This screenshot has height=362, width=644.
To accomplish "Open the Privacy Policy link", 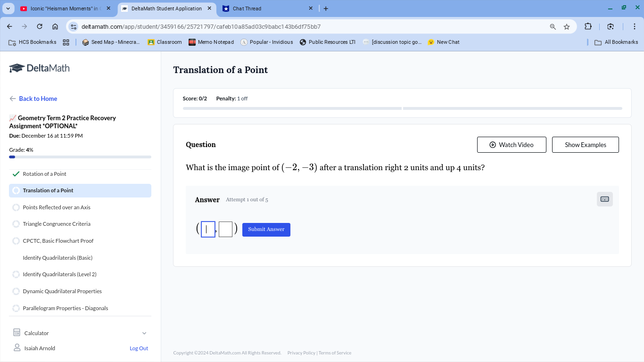I will pyautogui.click(x=301, y=353).
